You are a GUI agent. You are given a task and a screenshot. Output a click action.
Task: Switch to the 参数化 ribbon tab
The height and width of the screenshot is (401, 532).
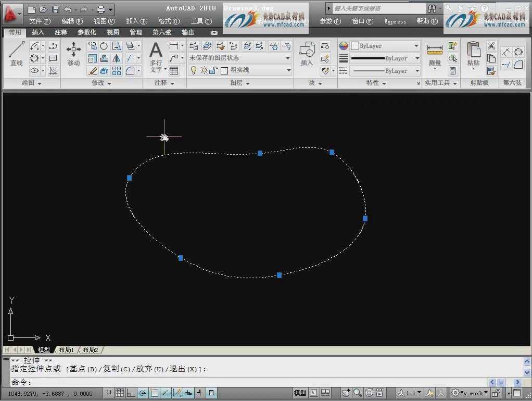(x=87, y=32)
